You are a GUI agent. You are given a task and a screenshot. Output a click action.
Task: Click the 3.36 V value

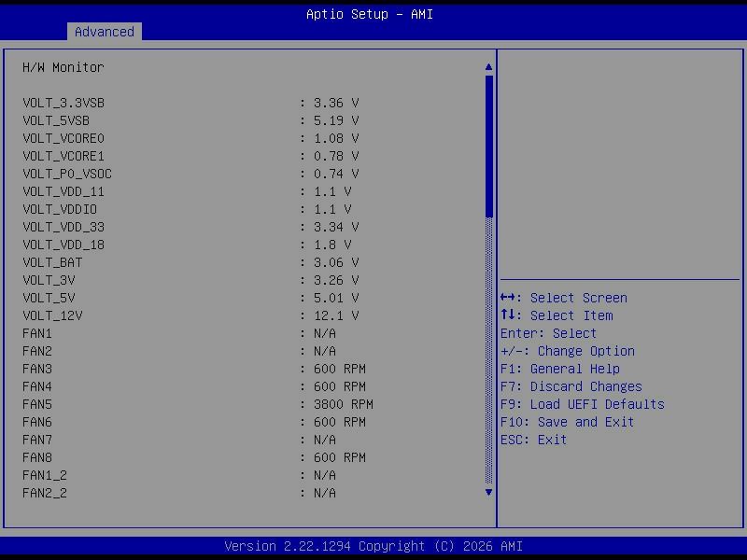coord(336,103)
